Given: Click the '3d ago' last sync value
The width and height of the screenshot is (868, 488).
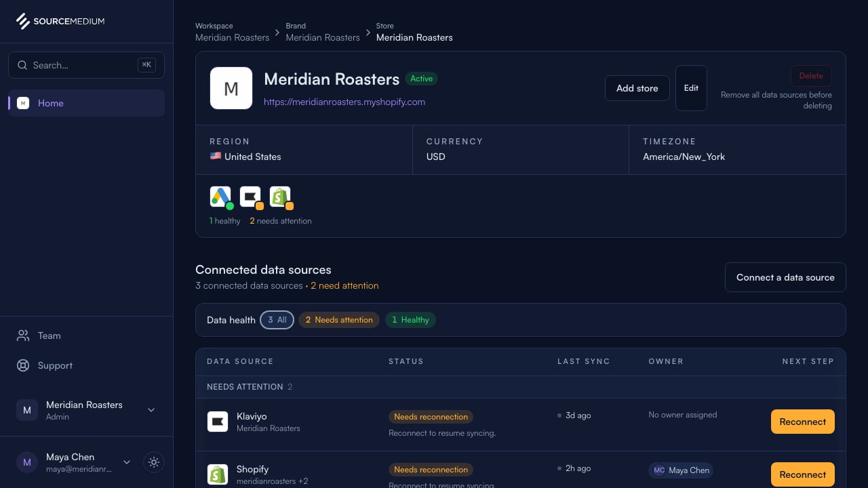Looking at the screenshot, I should (578, 415).
